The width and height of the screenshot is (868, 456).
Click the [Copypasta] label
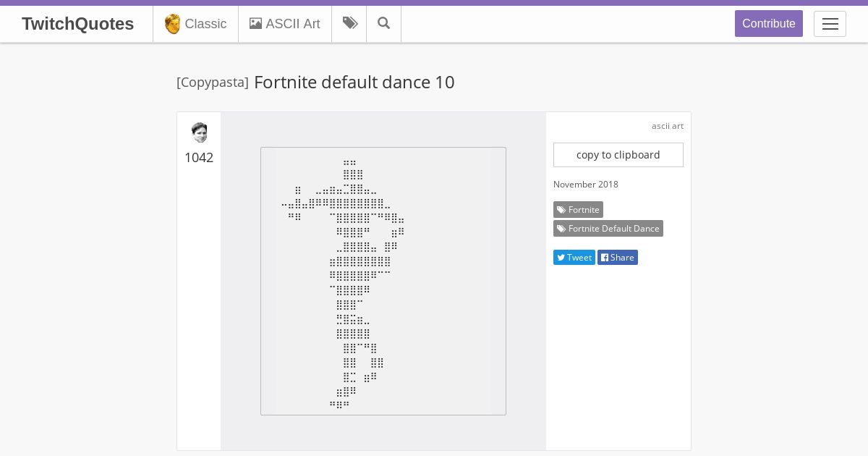213,83
